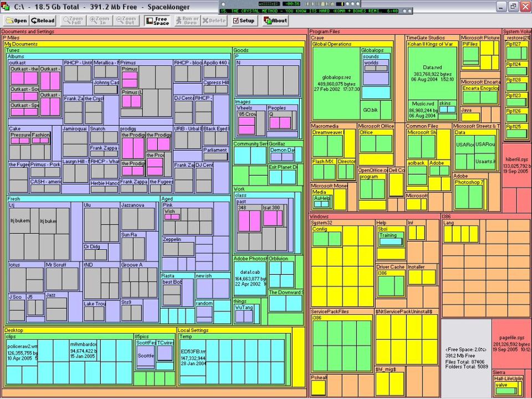Click the Winamp time display -00:36

(291, 4)
